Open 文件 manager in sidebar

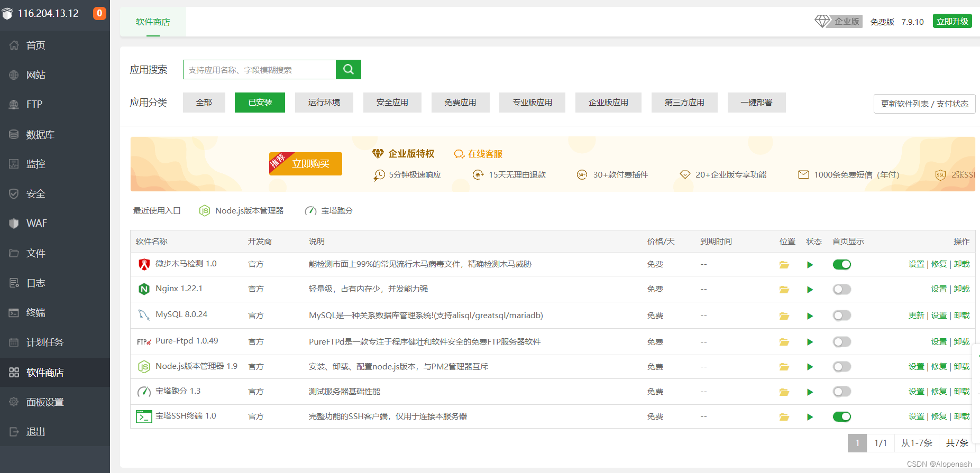point(55,253)
